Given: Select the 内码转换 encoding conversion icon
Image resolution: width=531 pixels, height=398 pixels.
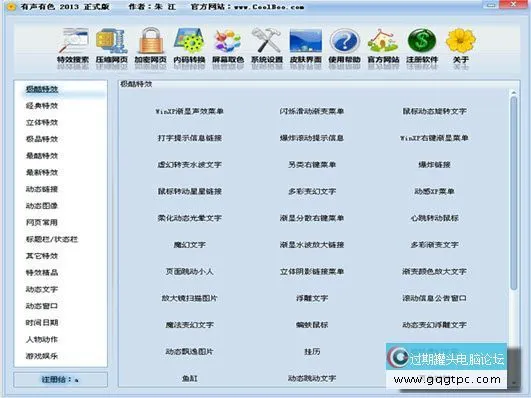Looking at the screenshot, I should (189, 41).
